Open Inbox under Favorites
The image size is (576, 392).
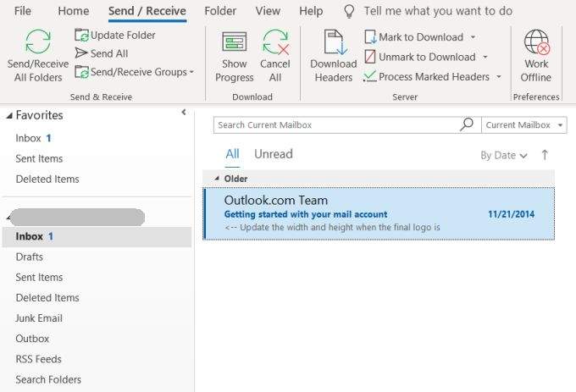point(33,138)
